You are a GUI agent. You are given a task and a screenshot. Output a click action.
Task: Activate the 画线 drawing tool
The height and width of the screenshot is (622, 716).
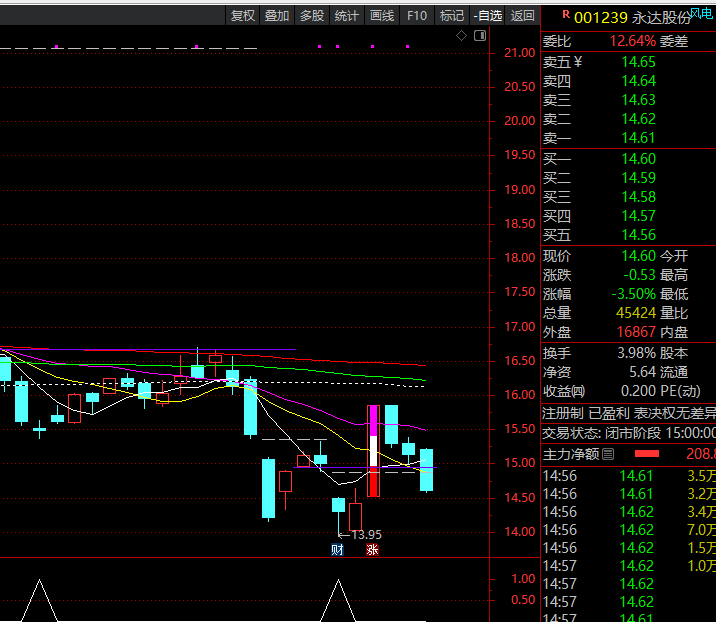[x=382, y=16]
